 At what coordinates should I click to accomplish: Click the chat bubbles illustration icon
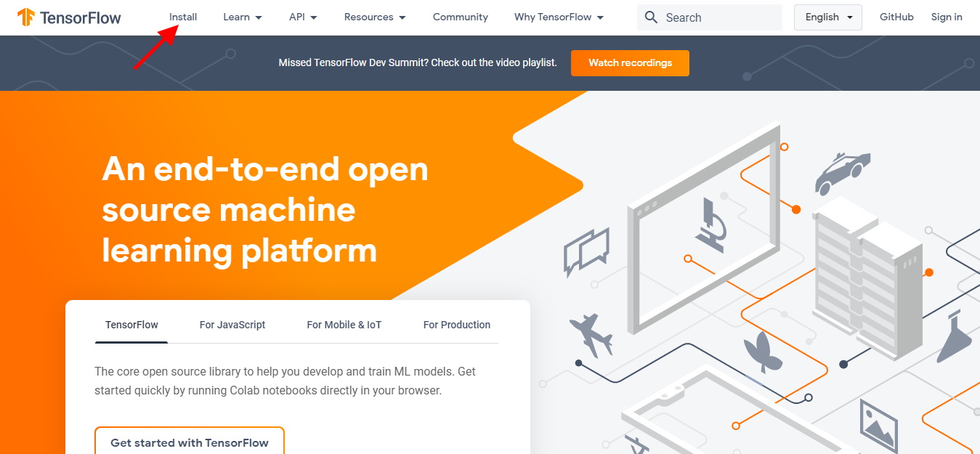point(586,251)
